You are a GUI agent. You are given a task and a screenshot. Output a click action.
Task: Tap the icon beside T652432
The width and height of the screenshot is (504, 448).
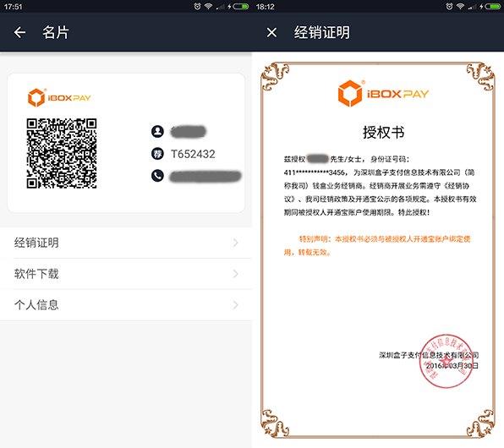157,154
